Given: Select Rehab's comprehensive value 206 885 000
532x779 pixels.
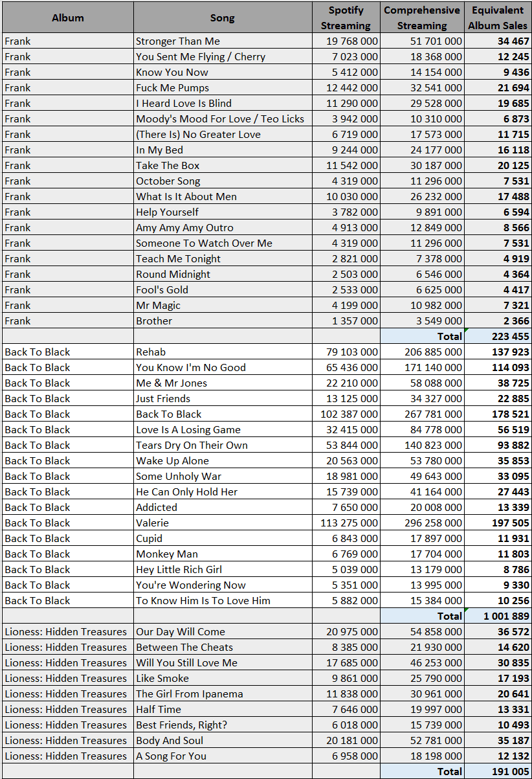Looking at the screenshot, I should tap(422, 352).
